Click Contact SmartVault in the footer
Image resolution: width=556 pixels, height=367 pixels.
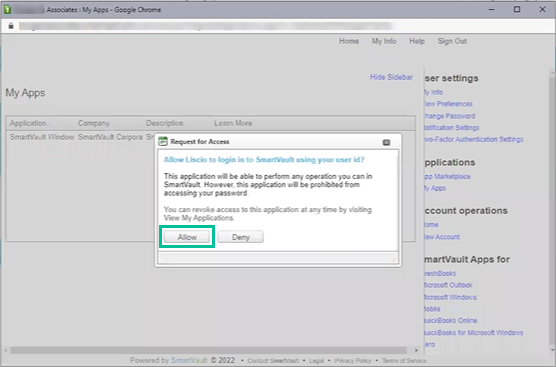(273, 361)
